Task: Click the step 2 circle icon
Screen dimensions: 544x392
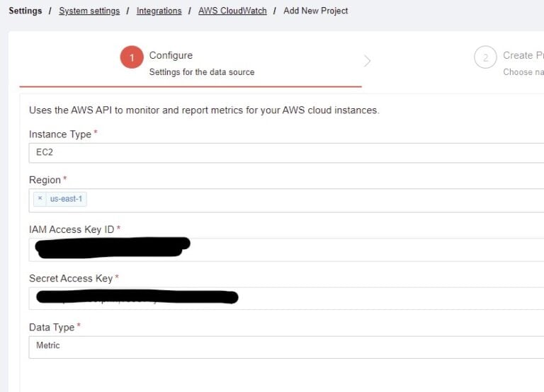Action: pyautogui.click(x=485, y=58)
